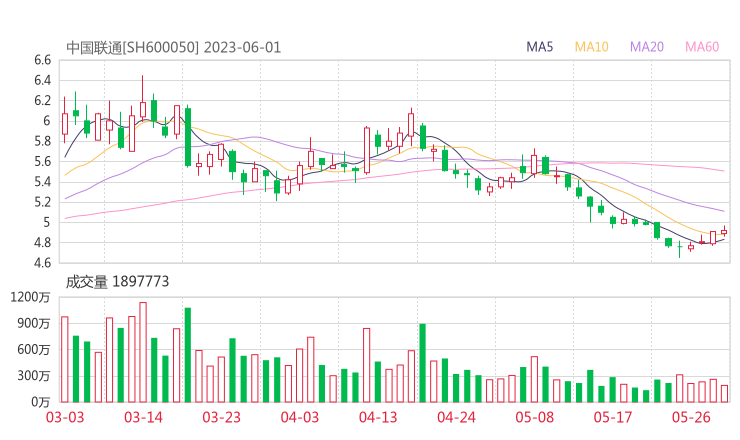Click the 5.2 price axis label
This screenshot has height=440, width=740.
pyautogui.click(x=42, y=202)
